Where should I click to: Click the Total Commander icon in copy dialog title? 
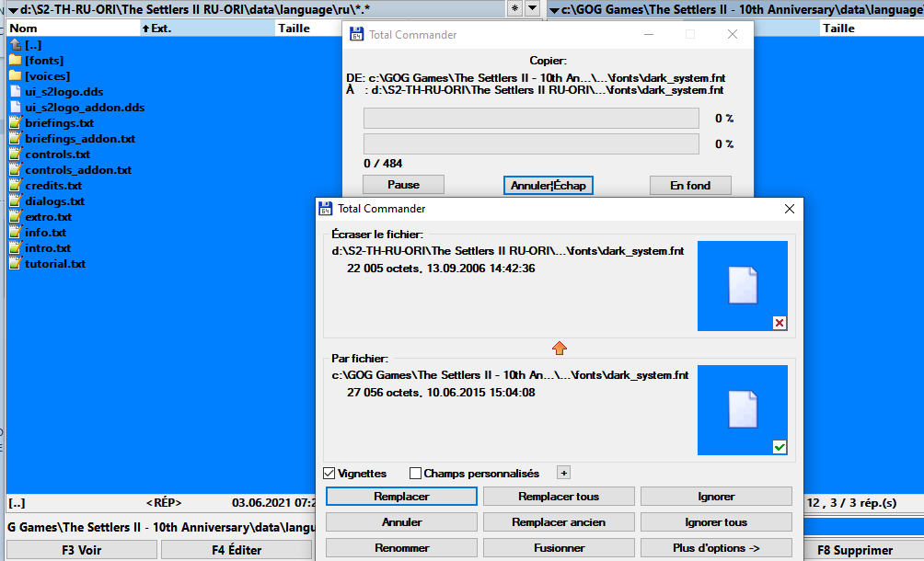356,34
